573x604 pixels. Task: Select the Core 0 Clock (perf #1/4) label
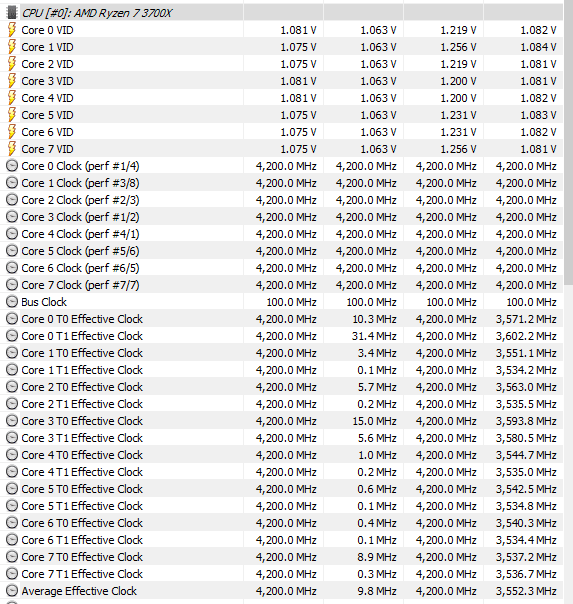click(80, 166)
